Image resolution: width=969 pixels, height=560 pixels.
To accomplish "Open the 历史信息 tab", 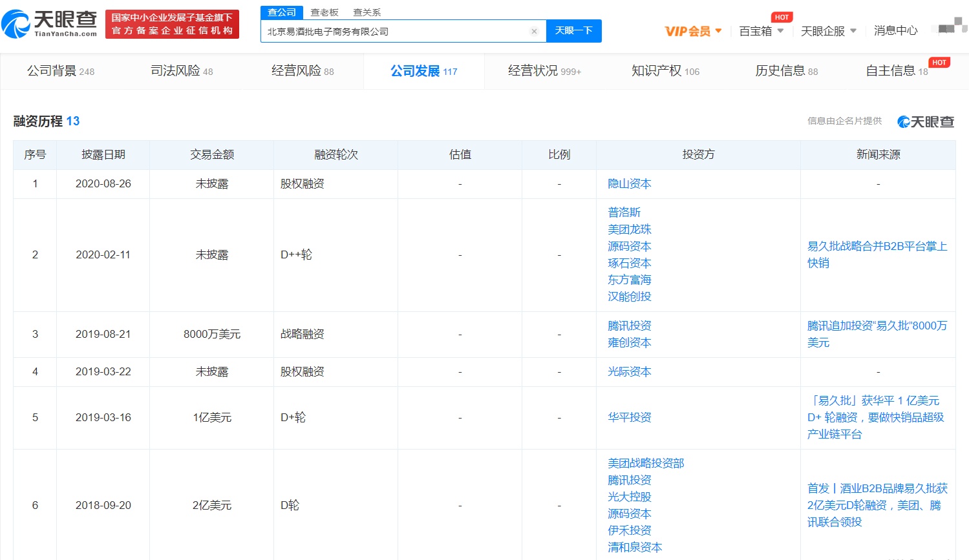I will (x=786, y=71).
